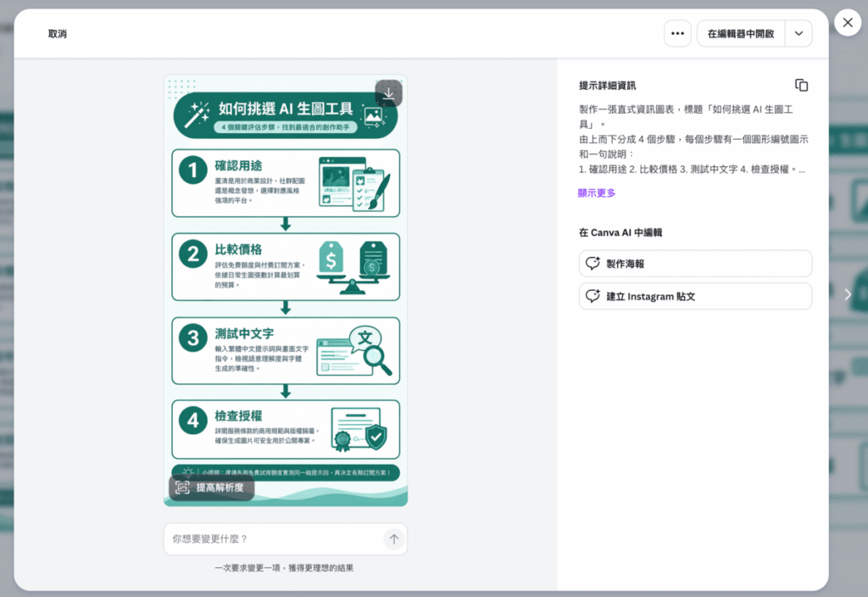Download the generated infographic image

pos(388,93)
